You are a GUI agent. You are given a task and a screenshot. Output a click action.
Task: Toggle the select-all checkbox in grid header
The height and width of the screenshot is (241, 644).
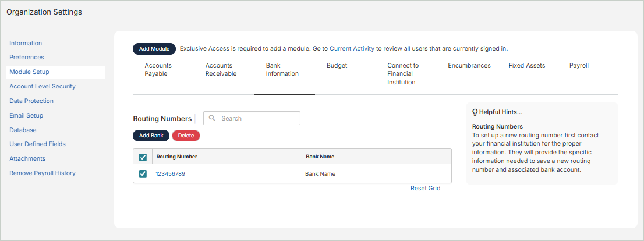point(143,157)
